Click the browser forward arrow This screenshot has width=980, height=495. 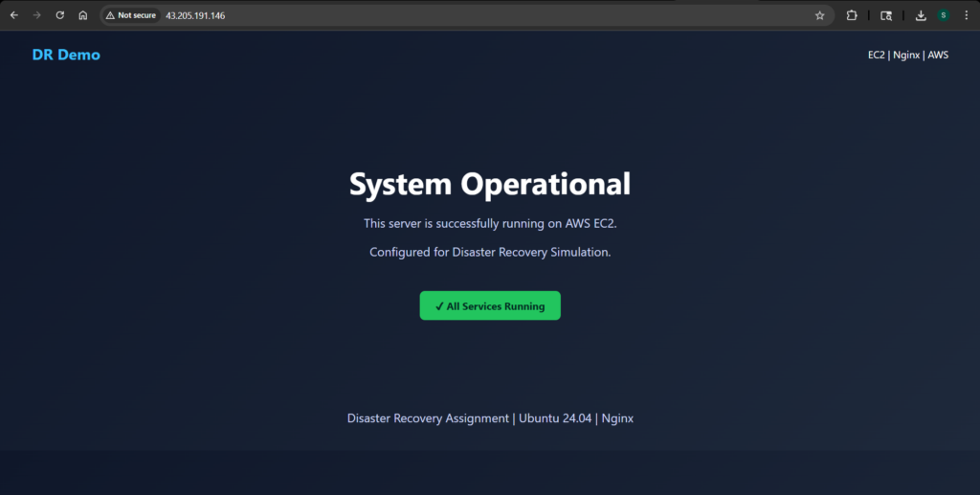click(37, 15)
